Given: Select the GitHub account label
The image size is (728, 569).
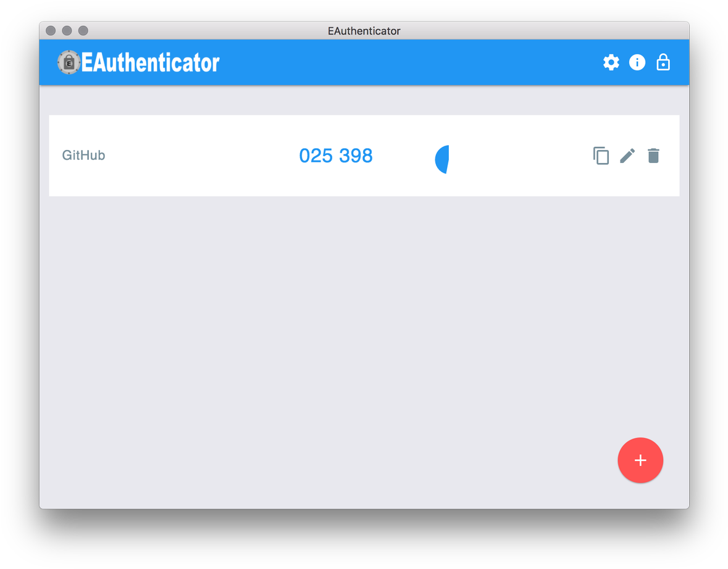Looking at the screenshot, I should click(x=83, y=155).
